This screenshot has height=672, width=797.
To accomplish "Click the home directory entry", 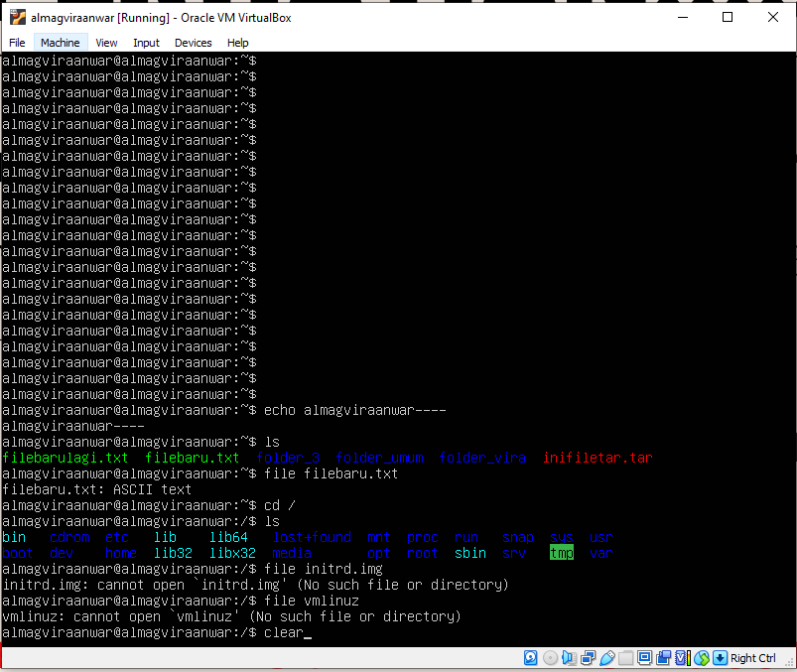I will (121, 553).
